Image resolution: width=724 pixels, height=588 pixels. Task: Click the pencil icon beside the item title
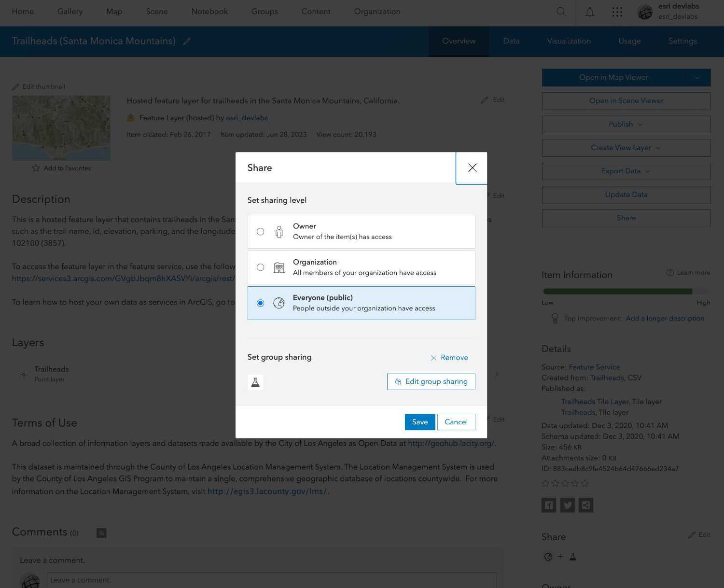pyautogui.click(x=187, y=42)
